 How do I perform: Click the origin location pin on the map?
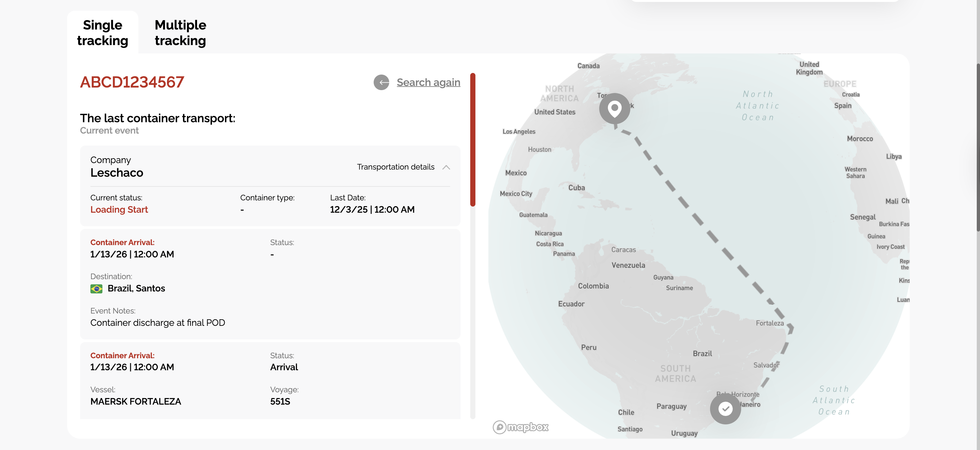[614, 109]
